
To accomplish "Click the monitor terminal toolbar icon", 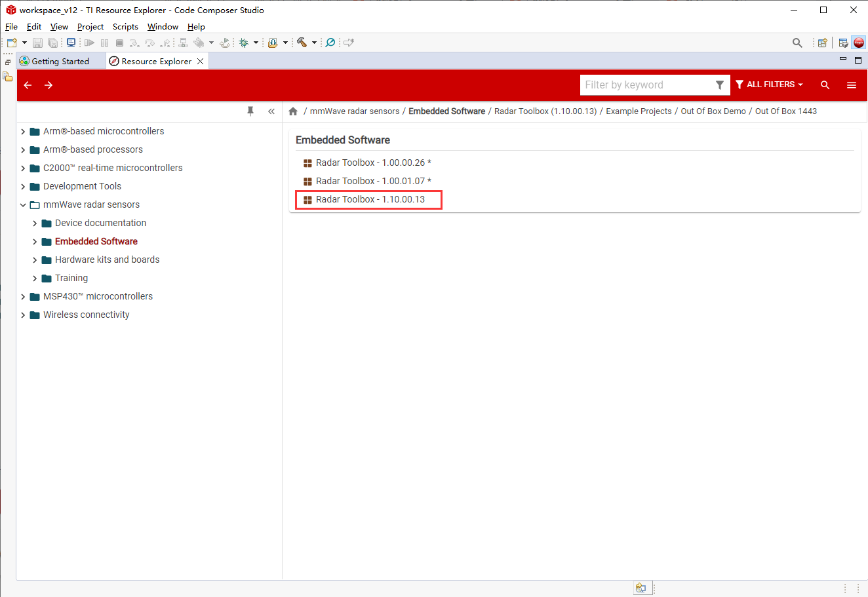I will pyautogui.click(x=71, y=43).
